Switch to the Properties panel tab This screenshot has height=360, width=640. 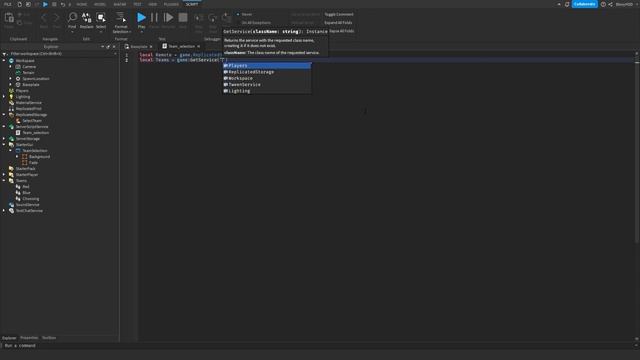coord(29,338)
